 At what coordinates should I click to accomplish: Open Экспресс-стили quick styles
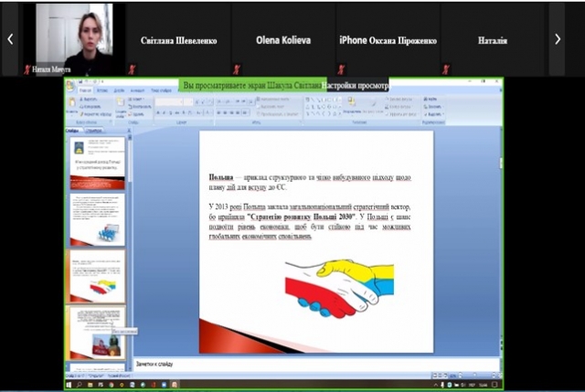[372, 106]
